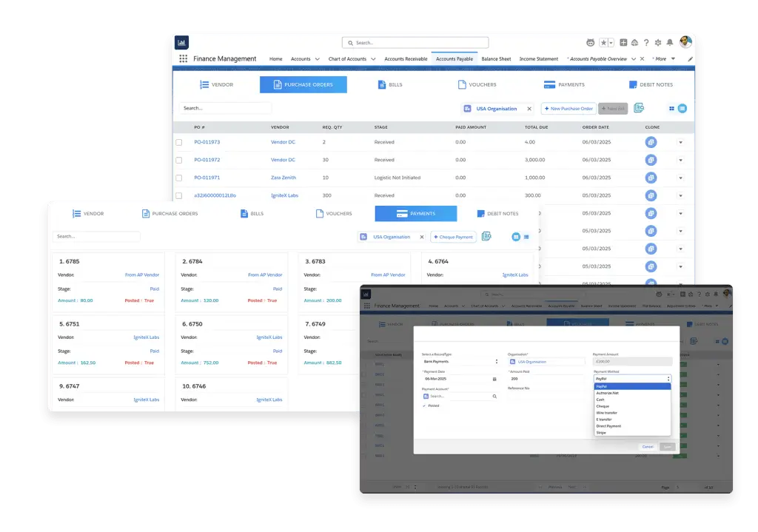Tick the checkbox for PO-011973
Viewport: 758px width, 532px height.
(179, 143)
